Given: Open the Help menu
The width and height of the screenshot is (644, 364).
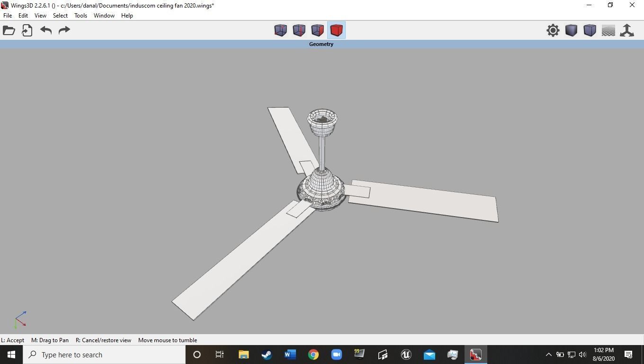Looking at the screenshot, I should (x=127, y=16).
